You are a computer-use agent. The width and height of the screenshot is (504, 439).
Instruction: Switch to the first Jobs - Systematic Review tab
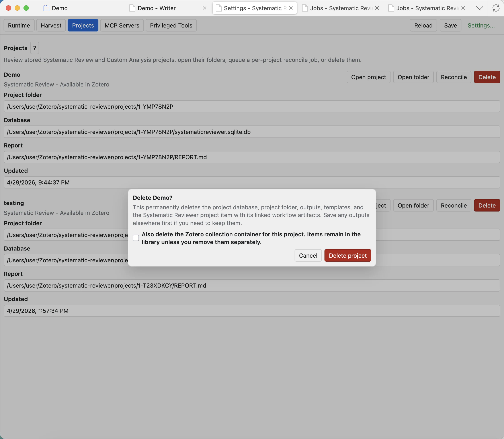(x=341, y=8)
